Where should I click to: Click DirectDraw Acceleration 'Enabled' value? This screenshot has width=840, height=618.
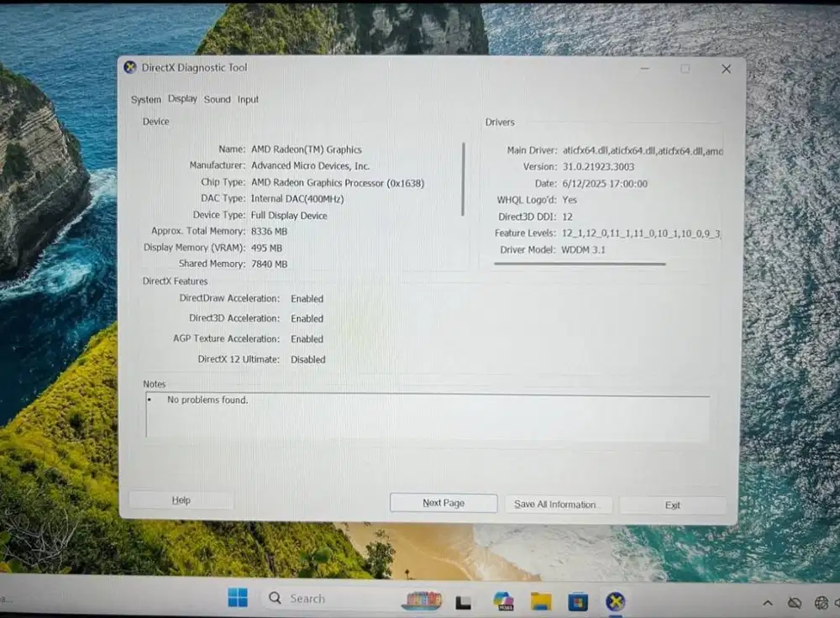307,299
